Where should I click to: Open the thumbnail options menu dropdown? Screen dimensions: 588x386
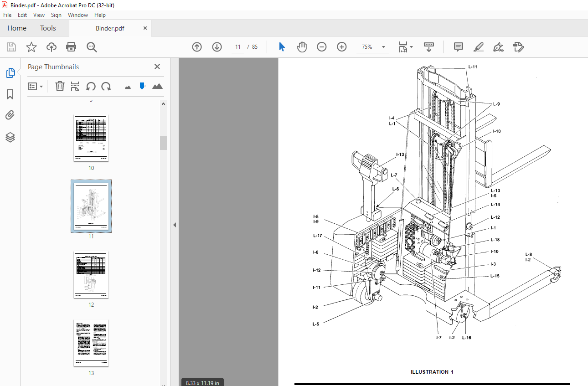[x=35, y=86]
